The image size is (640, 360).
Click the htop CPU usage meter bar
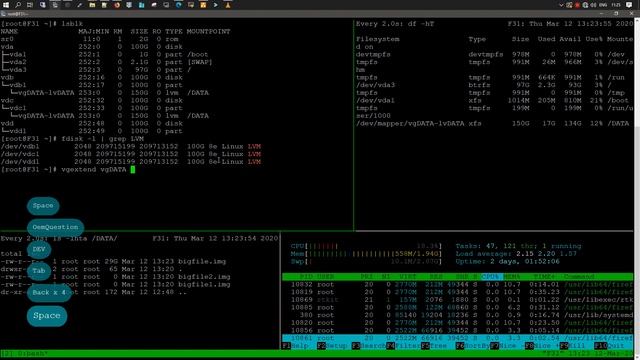(367, 246)
